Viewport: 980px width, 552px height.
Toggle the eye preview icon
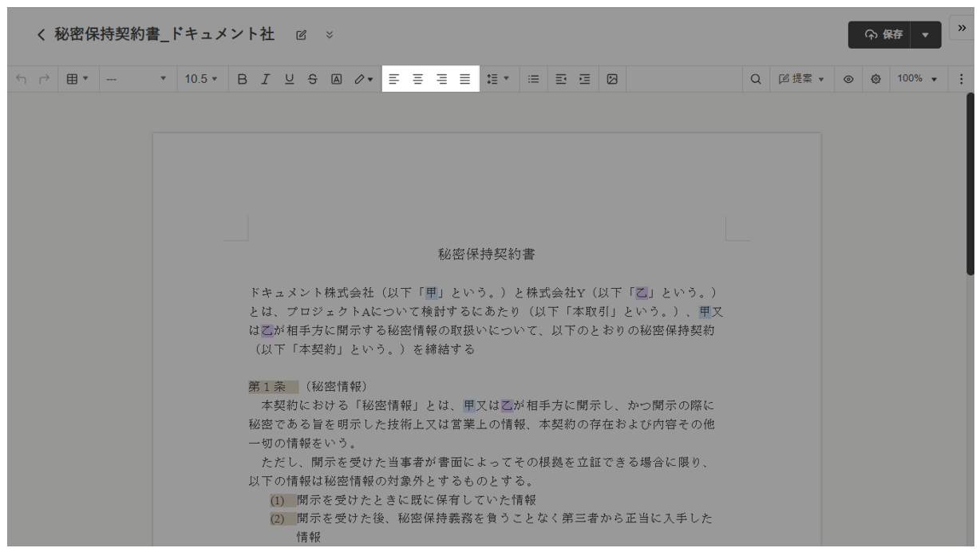click(x=849, y=79)
